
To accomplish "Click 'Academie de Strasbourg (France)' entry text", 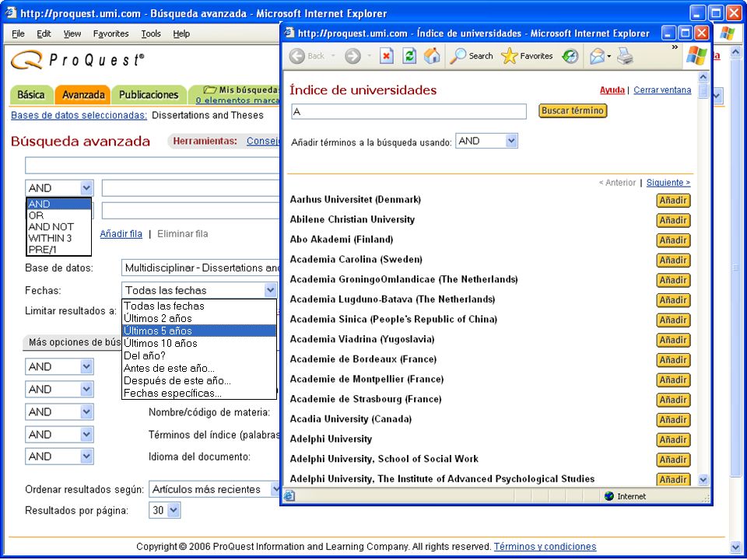I will pos(366,399).
